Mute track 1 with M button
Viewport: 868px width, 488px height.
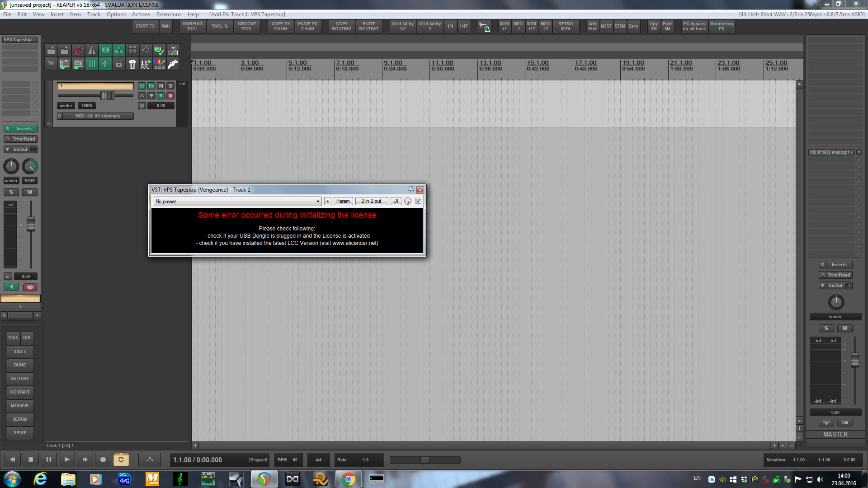coord(161,86)
